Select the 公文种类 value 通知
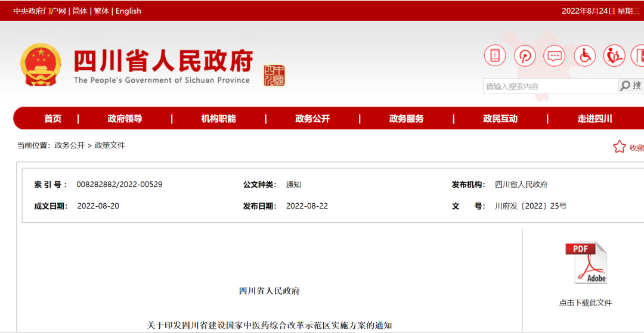The height and width of the screenshot is (333, 644). (293, 185)
